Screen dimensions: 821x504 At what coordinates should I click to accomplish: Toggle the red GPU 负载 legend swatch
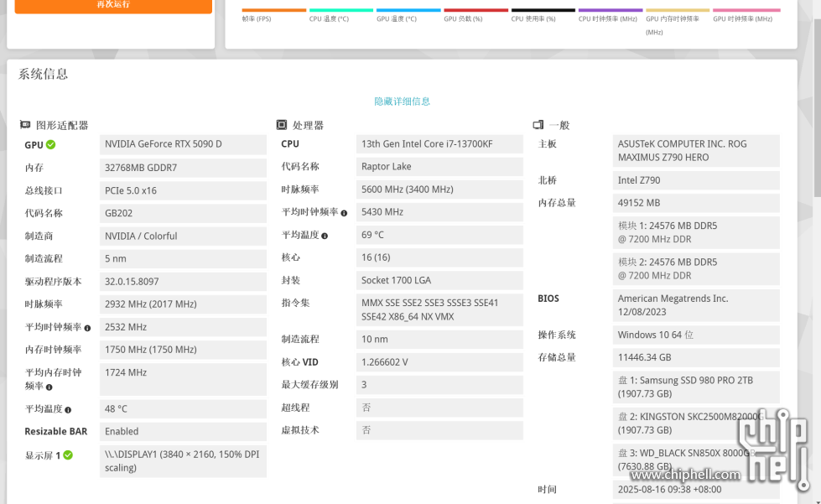pyautogui.click(x=476, y=10)
